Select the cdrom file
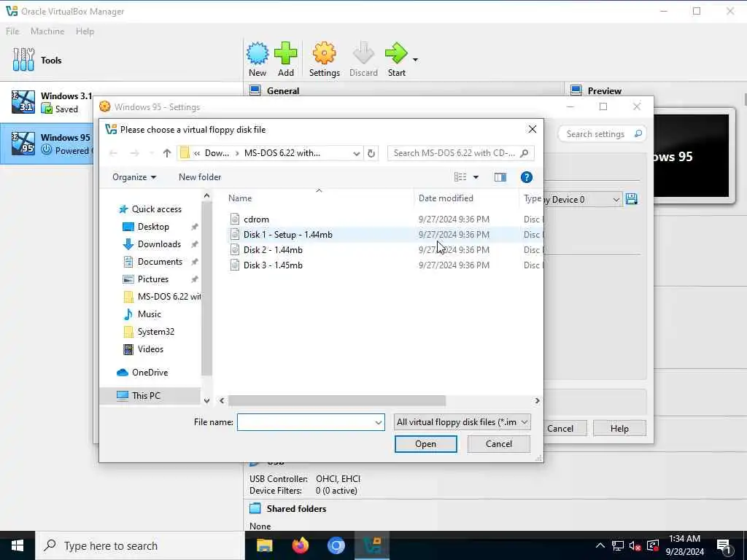Screen dimensions: 747x560 (256, 219)
